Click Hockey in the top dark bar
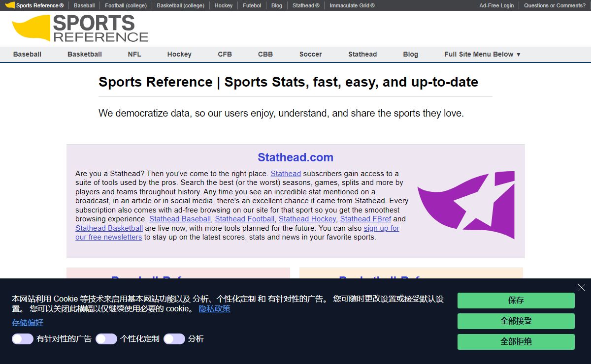Viewport: 591px width, 364px height. point(224,5)
